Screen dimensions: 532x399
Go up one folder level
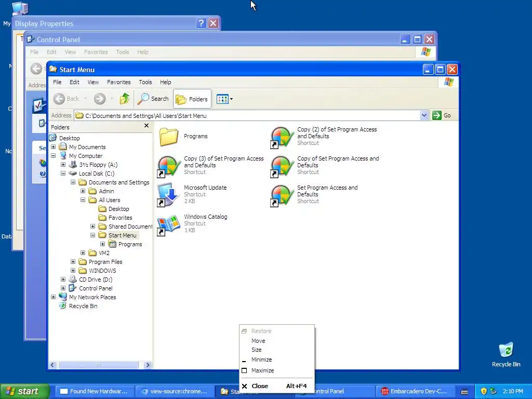pyautogui.click(x=125, y=99)
